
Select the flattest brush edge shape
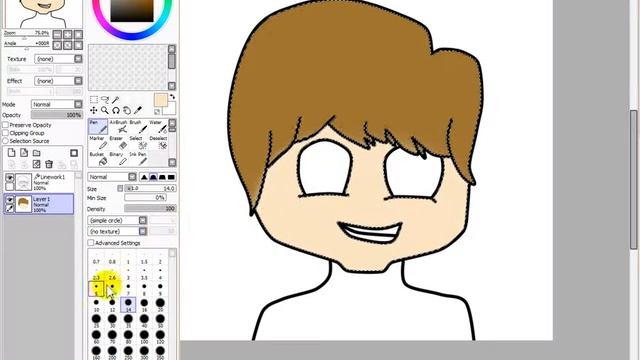point(171,177)
